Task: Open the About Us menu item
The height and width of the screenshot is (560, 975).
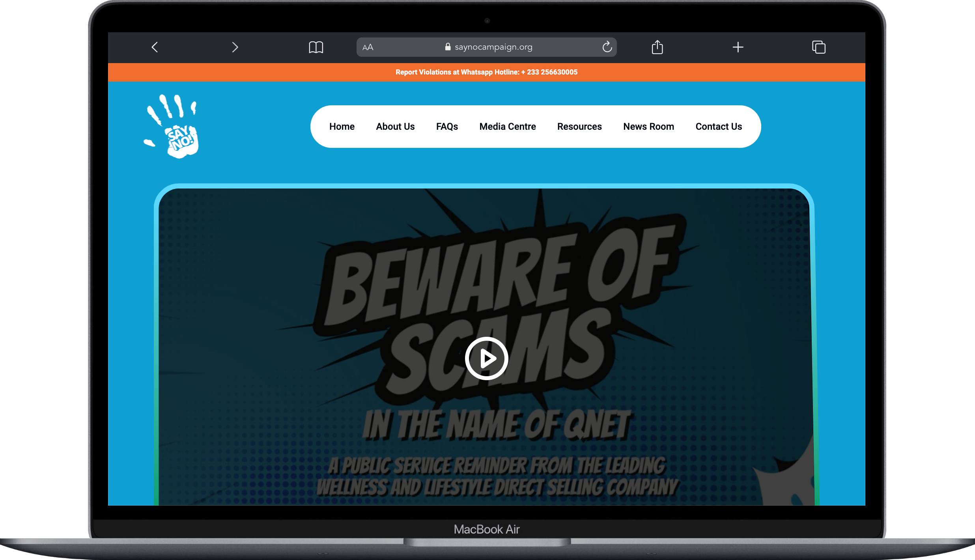Action: click(x=395, y=127)
